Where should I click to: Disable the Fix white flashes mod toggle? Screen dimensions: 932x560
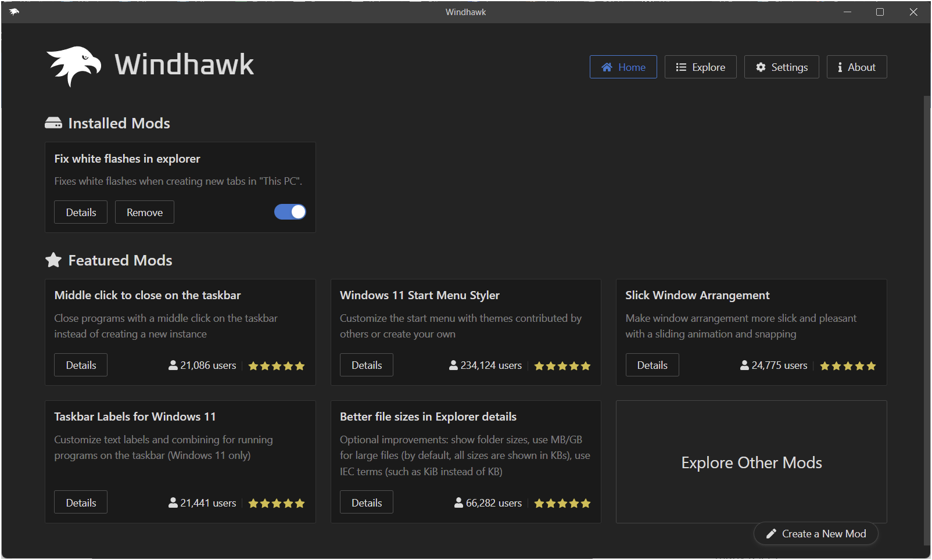290,212
